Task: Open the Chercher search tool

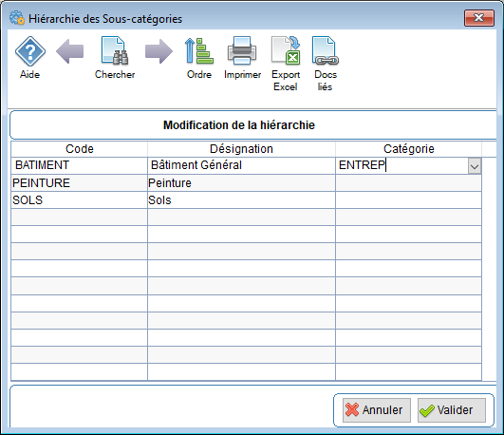Action: point(115,57)
